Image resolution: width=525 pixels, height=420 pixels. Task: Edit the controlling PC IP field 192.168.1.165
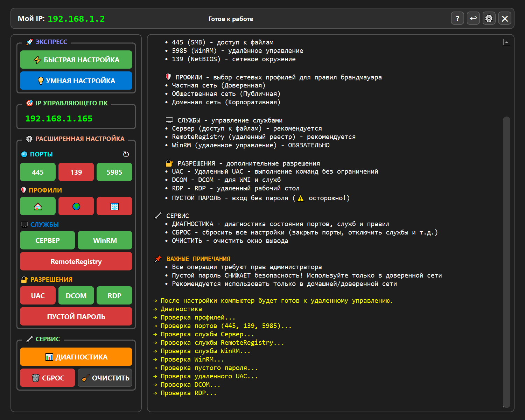[76, 119]
